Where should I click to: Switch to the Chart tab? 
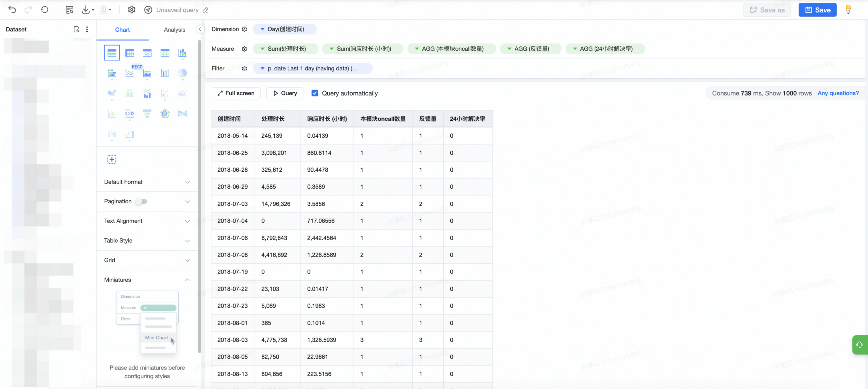[122, 30]
